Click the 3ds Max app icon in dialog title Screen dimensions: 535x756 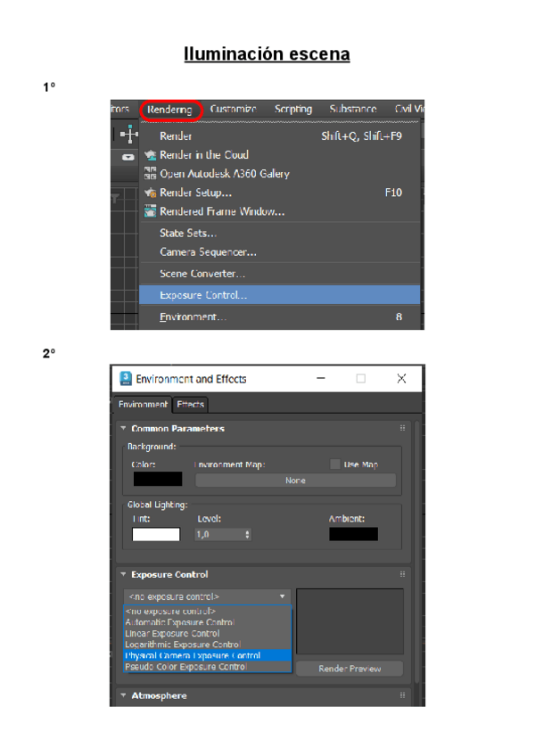coord(126,379)
